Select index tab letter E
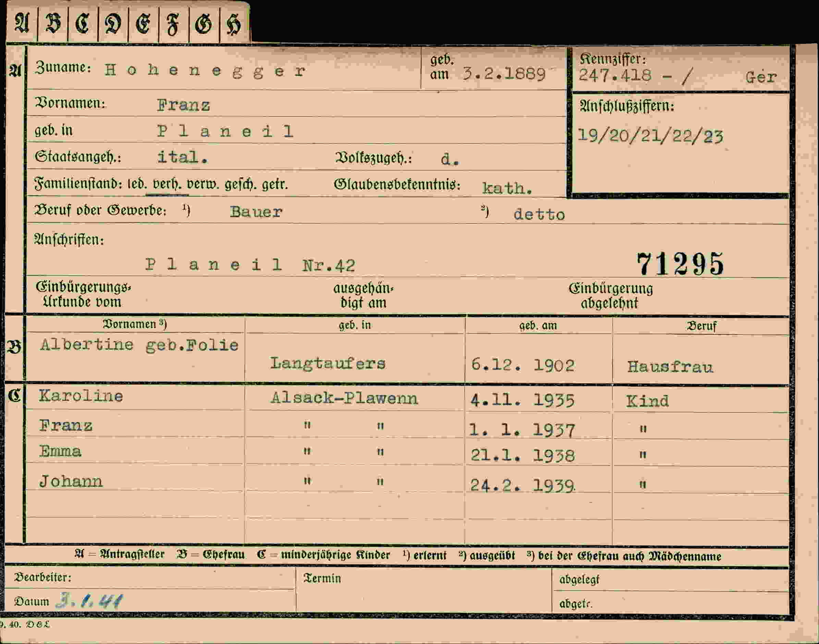Image resolution: width=819 pixels, height=644 pixels. 143,24
